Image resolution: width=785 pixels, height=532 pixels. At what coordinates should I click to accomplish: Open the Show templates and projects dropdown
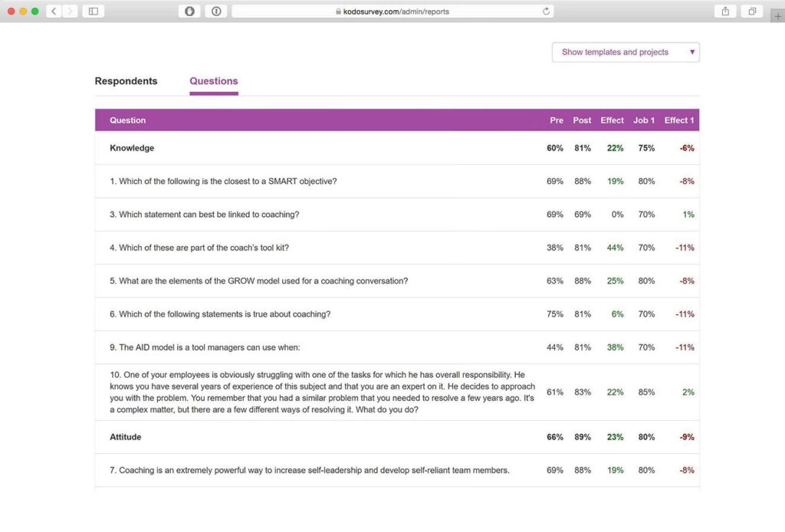pyautogui.click(x=626, y=52)
